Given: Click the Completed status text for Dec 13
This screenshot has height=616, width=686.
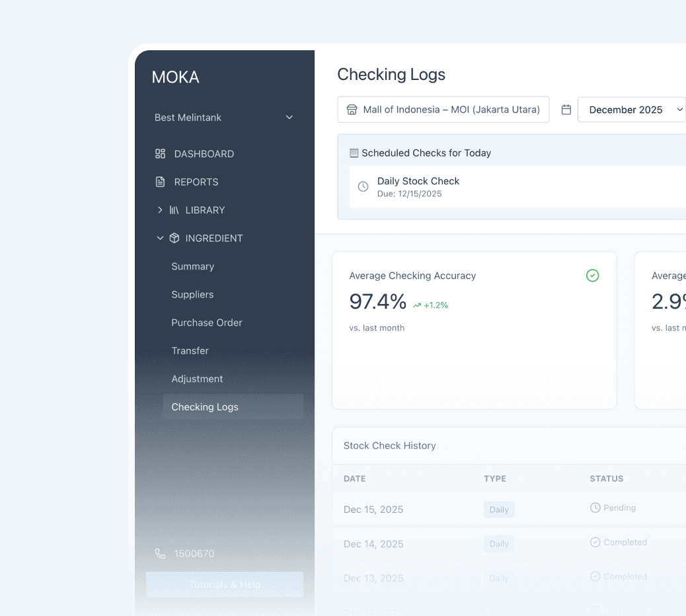Looking at the screenshot, I should pyautogui.click(x=625, y=576).
